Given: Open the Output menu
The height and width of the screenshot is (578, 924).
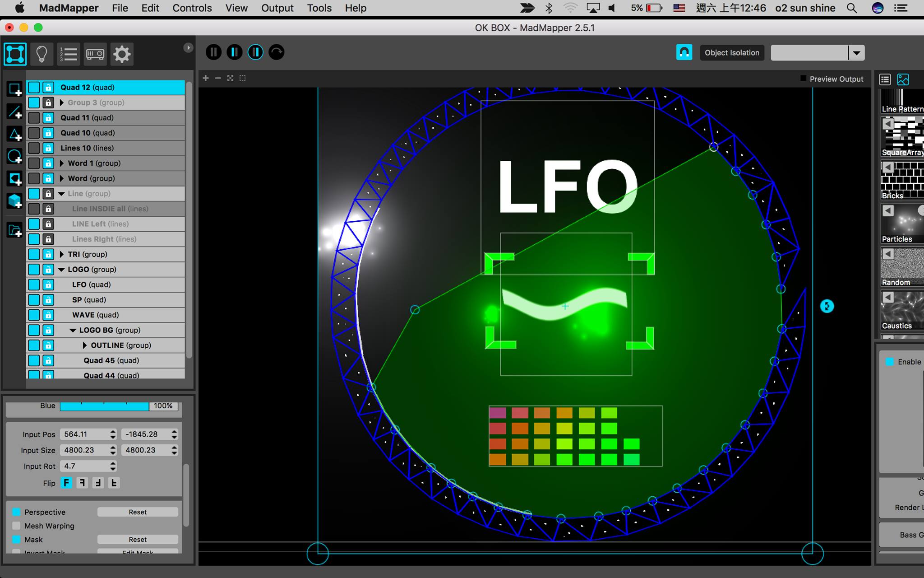Looking at the screenshot, I should [277, 8].
